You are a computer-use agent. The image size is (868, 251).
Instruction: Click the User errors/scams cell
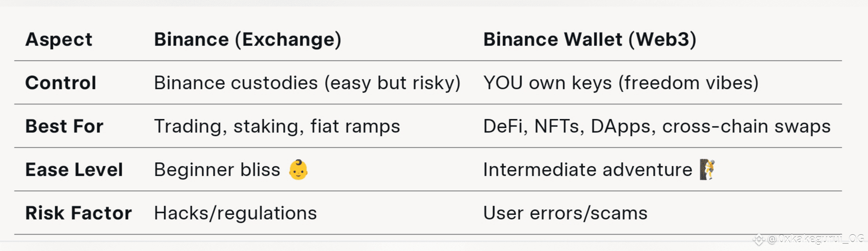click(x=565, y=213)
